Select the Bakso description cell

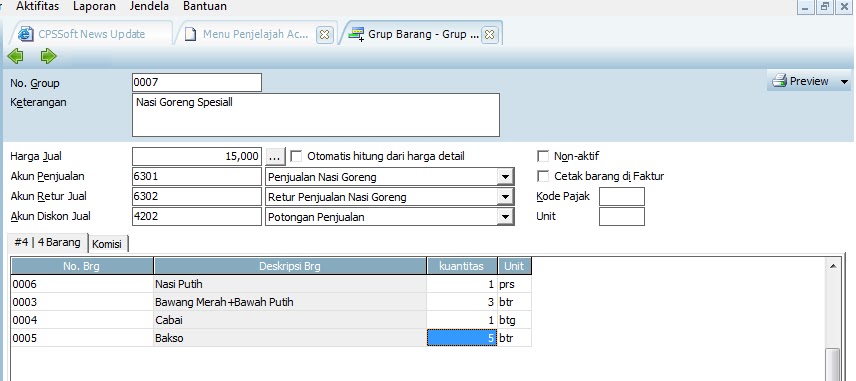(290, 338)
